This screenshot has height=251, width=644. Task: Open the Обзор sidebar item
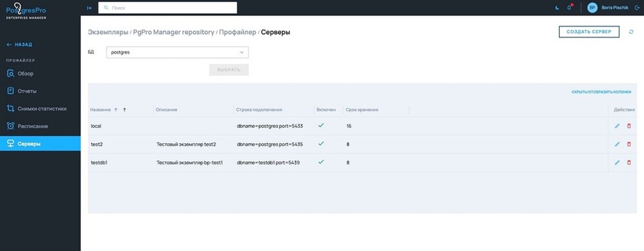(x=25, y=74)
